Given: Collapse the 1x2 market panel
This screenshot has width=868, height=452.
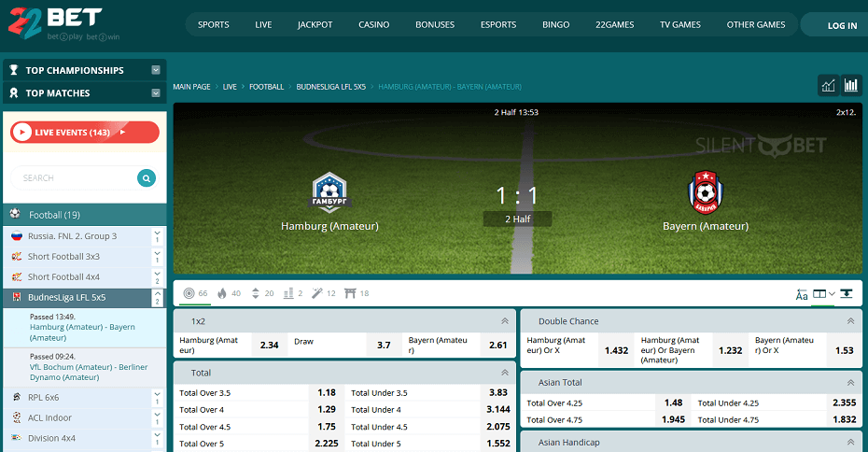Looking at the screenshot, I should point(505,320).
